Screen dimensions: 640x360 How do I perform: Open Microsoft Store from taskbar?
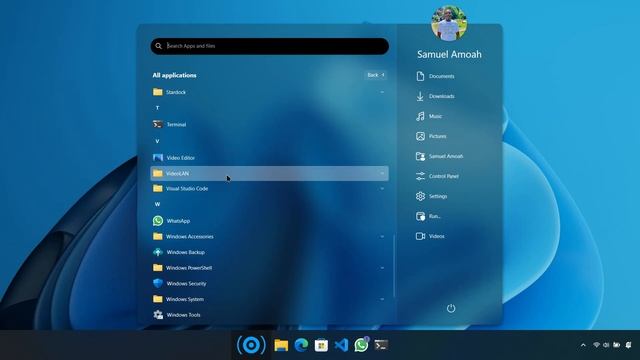point(321,345)
